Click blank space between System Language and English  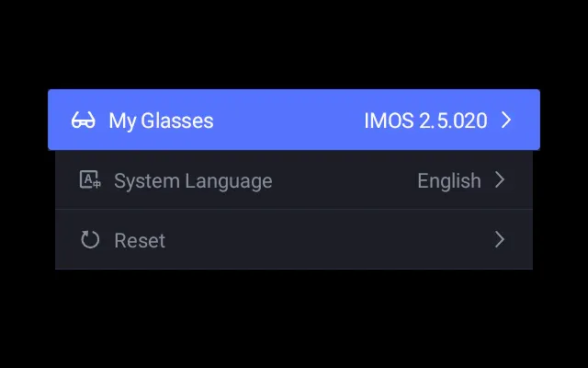tap(345, 180)
